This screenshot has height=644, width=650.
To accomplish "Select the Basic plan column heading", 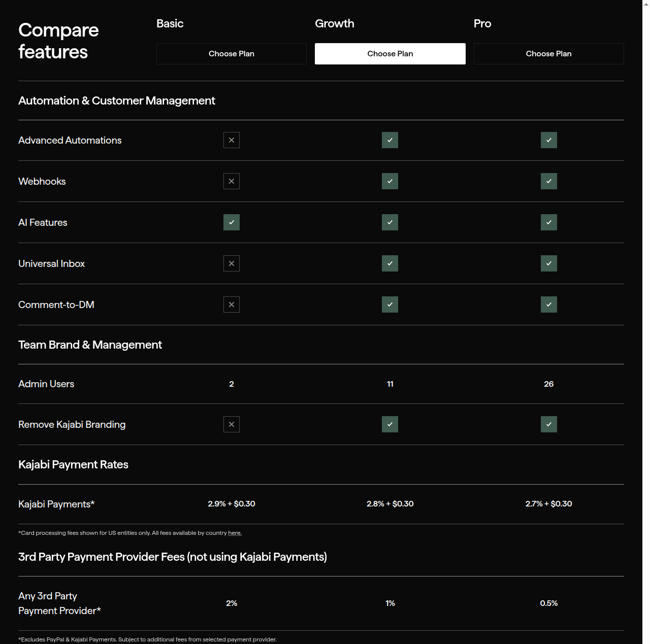I will [x=170, y=23].
